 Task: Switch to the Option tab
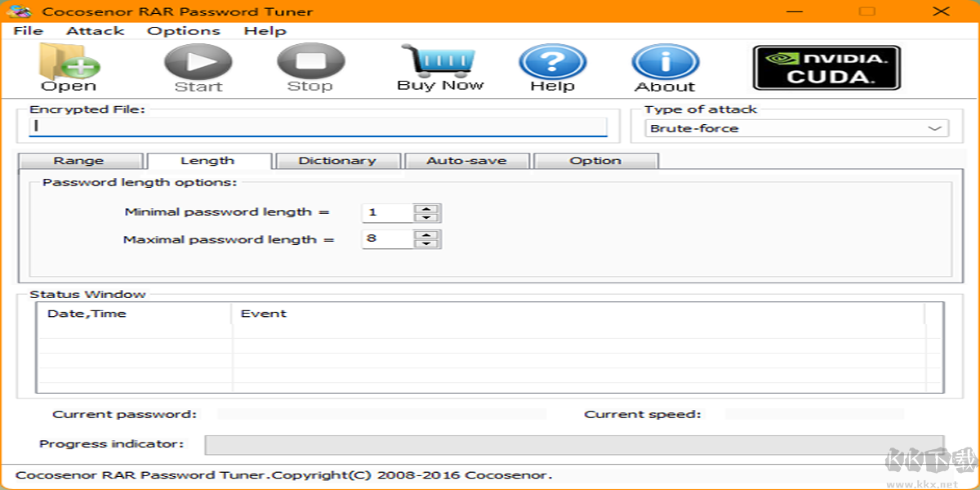click(x=595, y=161)
